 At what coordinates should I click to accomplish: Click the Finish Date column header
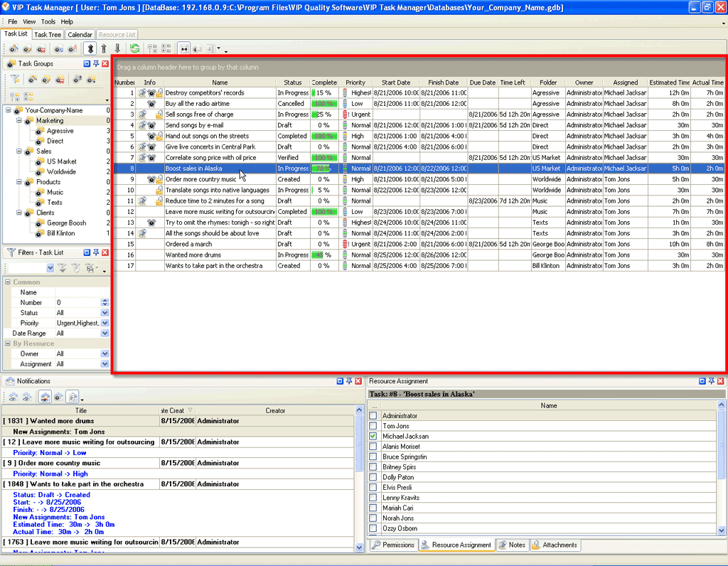pyautogui.click(x=443, y=82)
